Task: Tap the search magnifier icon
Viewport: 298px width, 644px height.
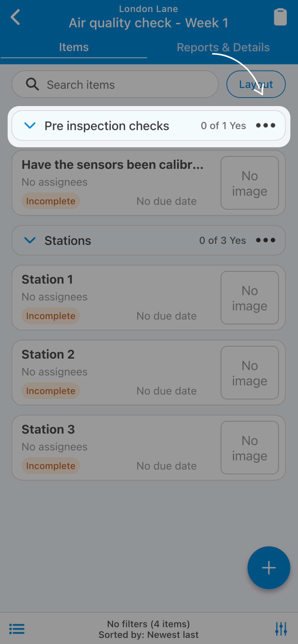Action: coord(32,84)
